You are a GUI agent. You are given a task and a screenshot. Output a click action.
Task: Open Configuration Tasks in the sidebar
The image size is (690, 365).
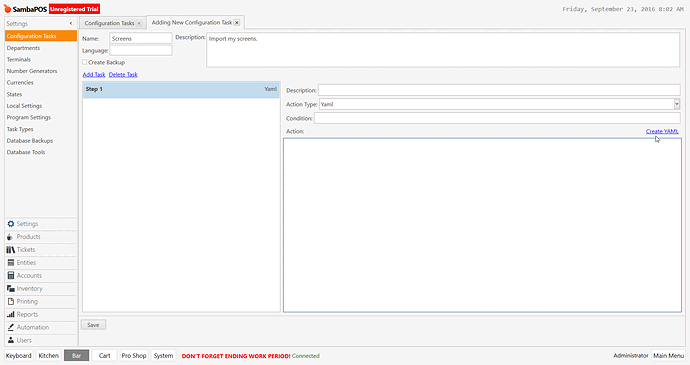pyautogui.click(x=41, y=36)
